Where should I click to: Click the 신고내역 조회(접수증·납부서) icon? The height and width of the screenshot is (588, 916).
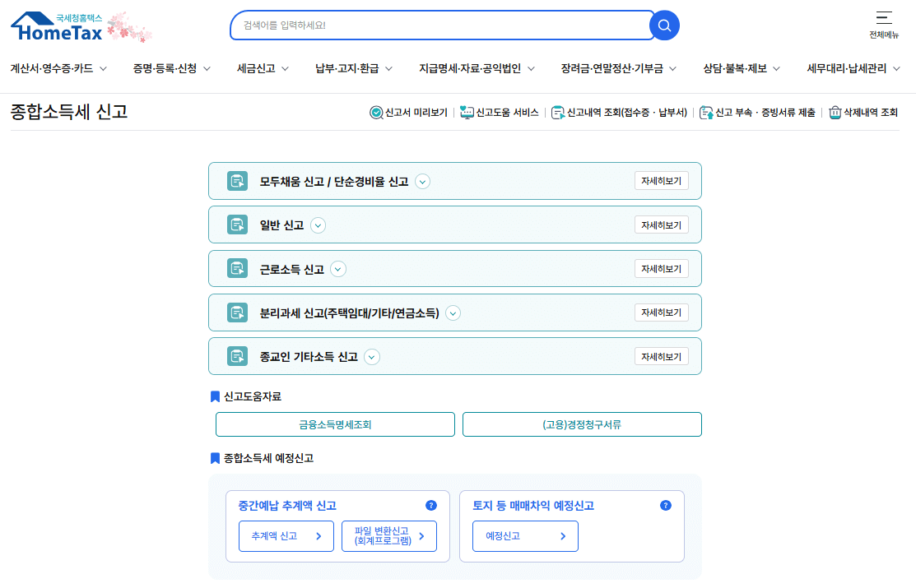point(560,113)
